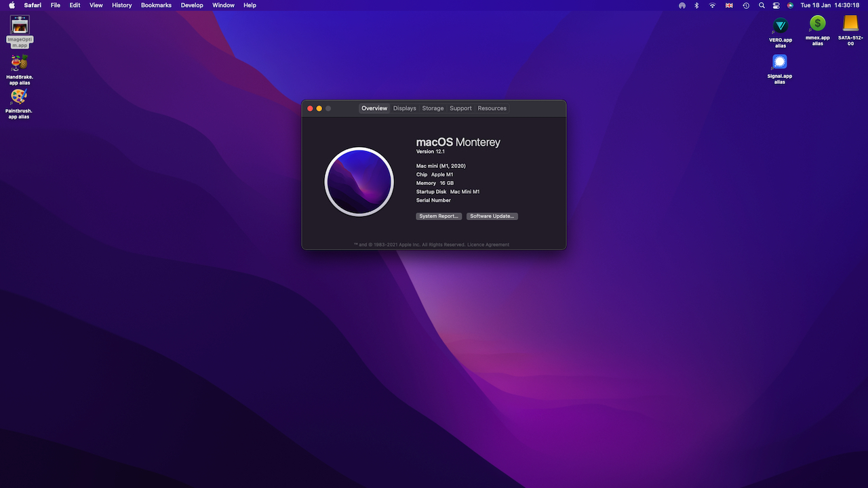The height and width of the screenshot is (488, 868).
Task: Open the mmex app alias
Action: point(818,24)
